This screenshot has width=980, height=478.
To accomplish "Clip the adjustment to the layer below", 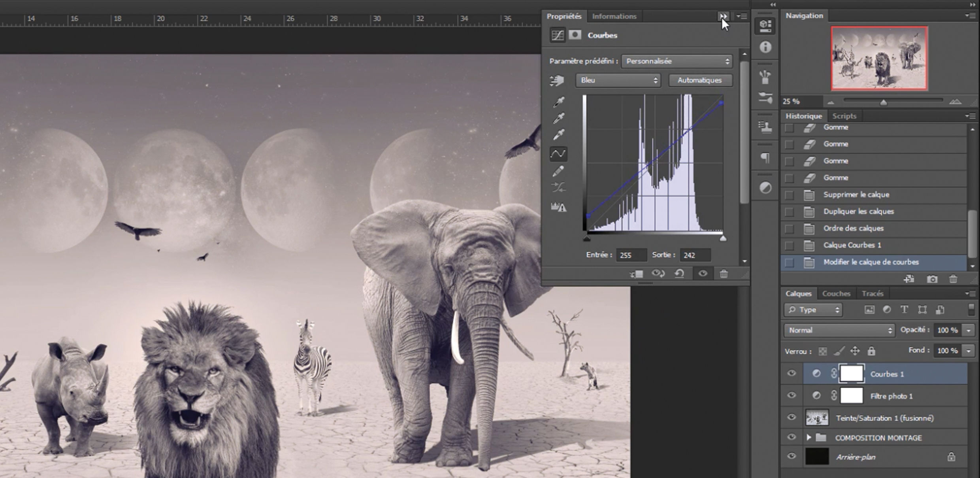I will 636,274.
